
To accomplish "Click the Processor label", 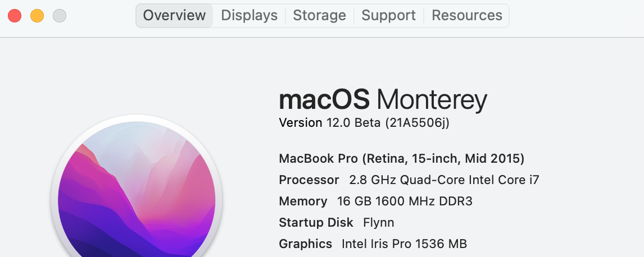I will tap(309, 180).
